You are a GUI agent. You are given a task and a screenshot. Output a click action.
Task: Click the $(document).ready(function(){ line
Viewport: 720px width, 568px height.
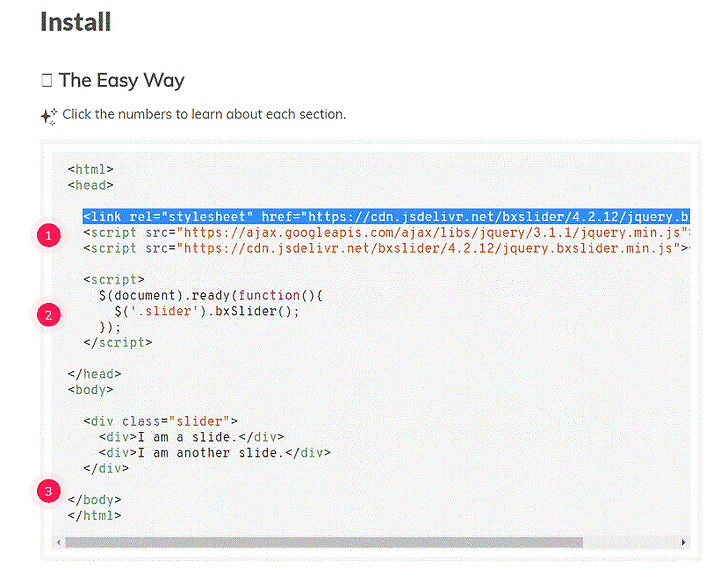coord(211,295)
